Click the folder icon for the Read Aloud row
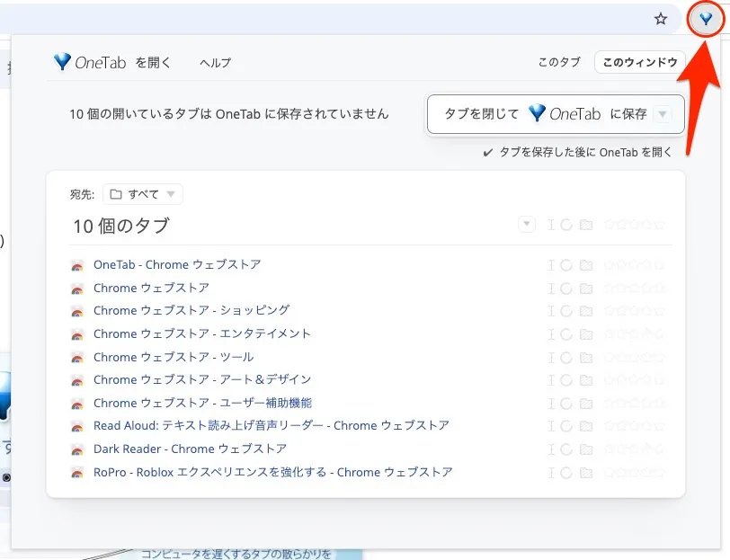The image size is (730, 560). click(586, 426)
